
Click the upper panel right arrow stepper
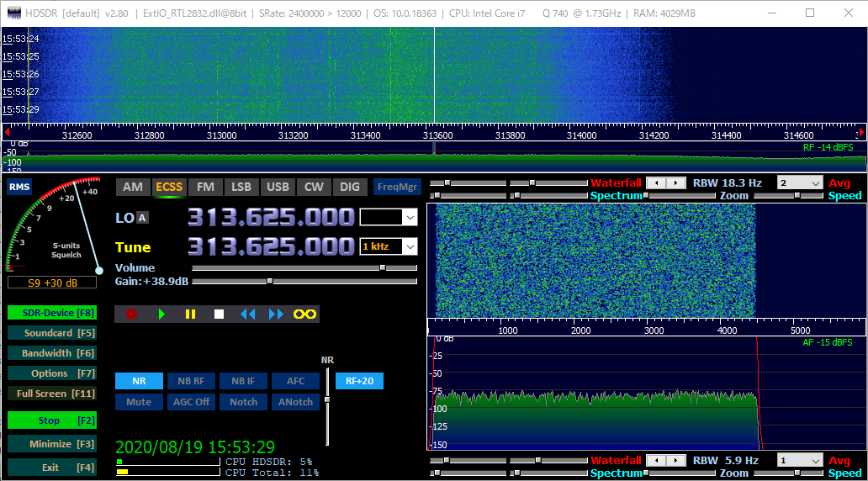675,183
